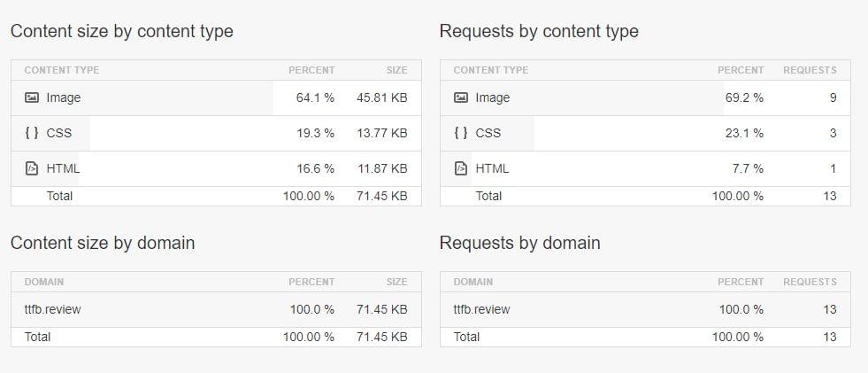Viewport: 868px width, 373px height.
Task: Click the 45.81 KB image size value
Action: point(381,98)
